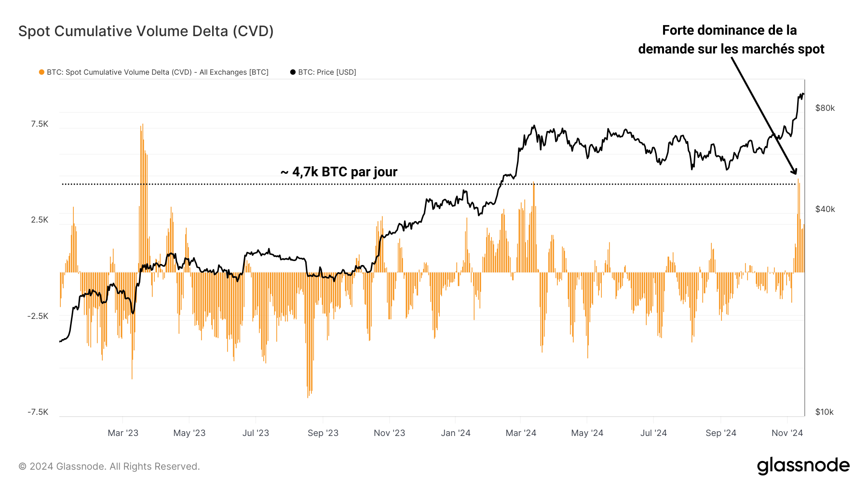This screenshot has height=488, width=868.
Task: Click the orange CVD legend dot
Action: pos(42,72)
